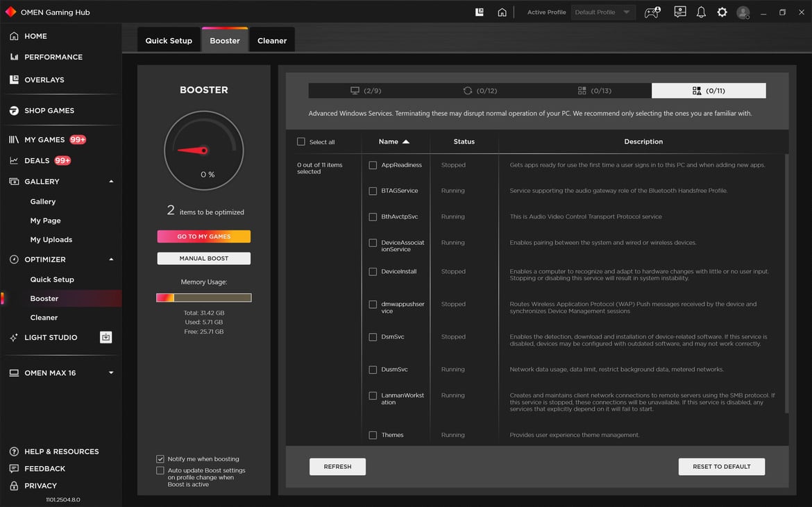Collapse the GALLERY section arrow
This screenshot has width=812, height=507.
tap(111, 182)
